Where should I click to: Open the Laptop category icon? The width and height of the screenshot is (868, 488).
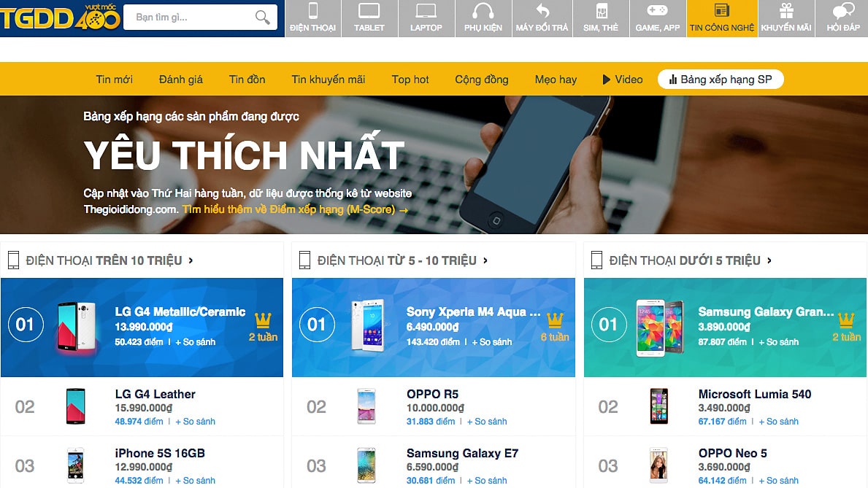pos(426,12)
